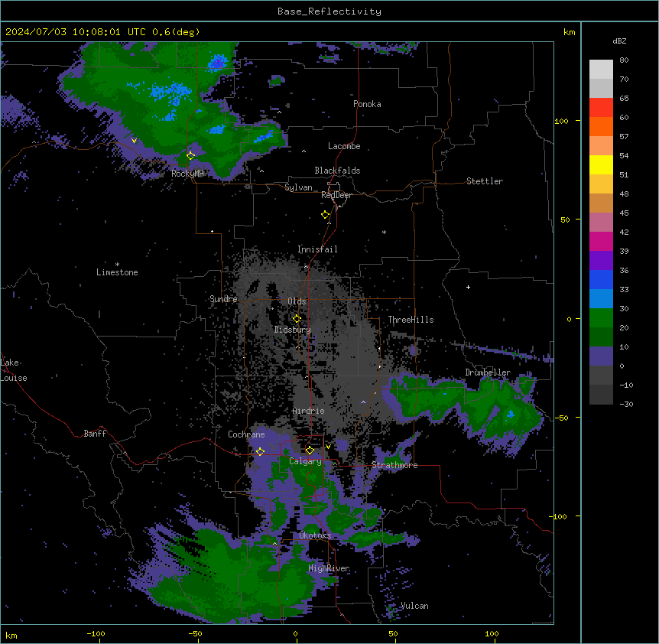Click the dBZ legend heading
The height and width of the screenshot is (644, 659).
click(619, 41)
